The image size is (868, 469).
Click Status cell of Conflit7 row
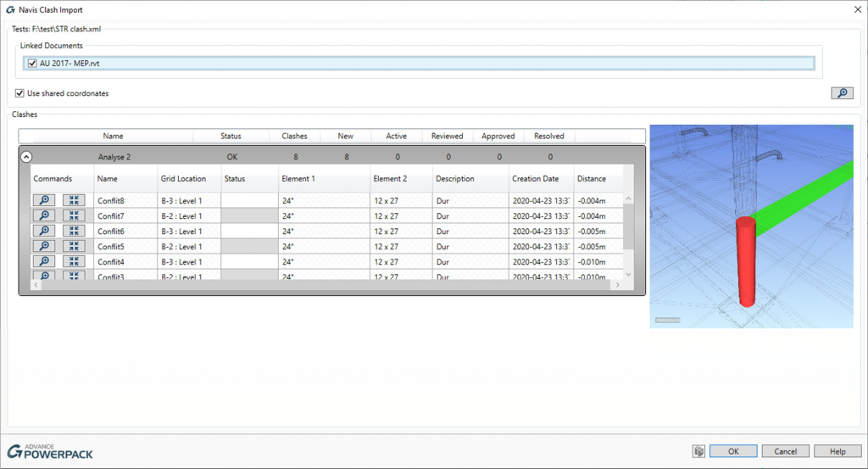tap(250, 216)
